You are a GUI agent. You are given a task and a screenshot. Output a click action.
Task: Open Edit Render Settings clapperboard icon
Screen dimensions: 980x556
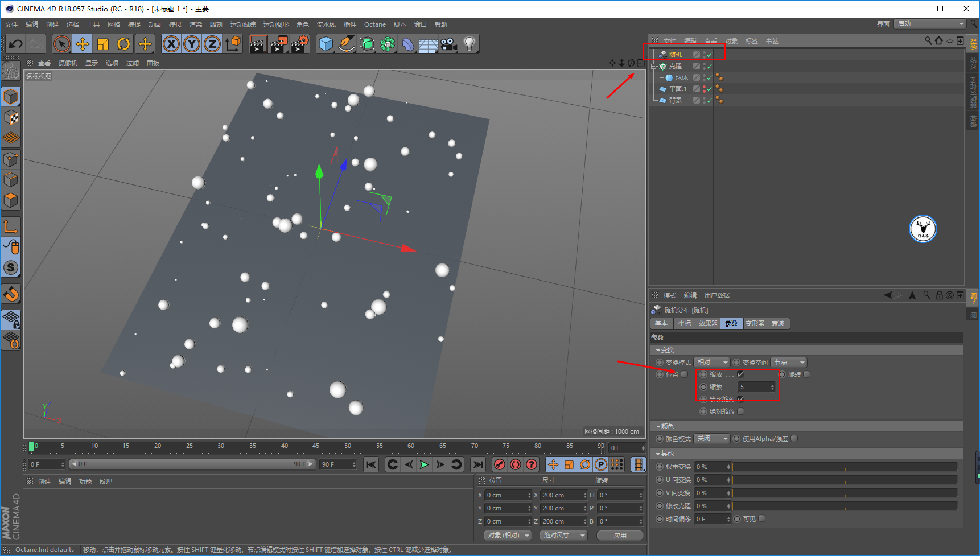coord(299,44)
